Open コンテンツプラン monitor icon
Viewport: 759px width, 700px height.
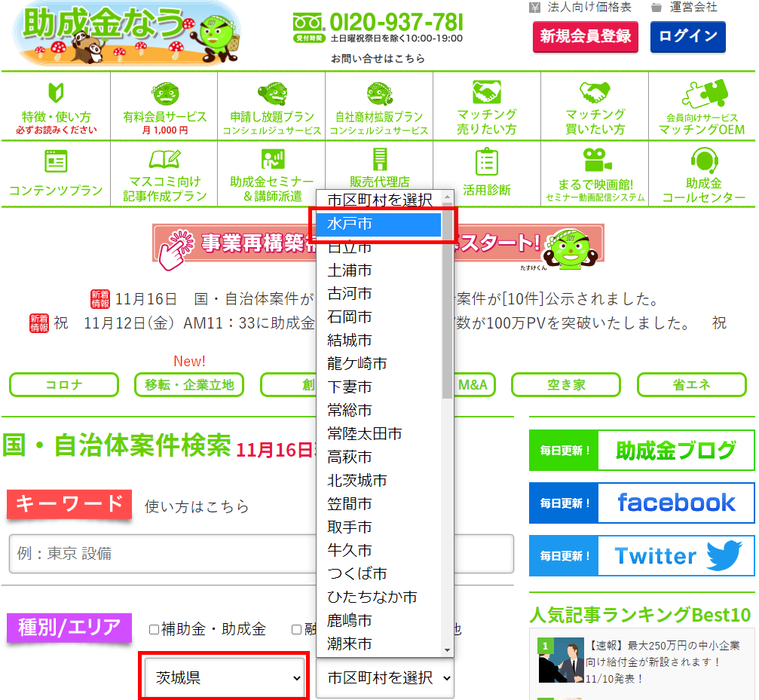[56, 162]
